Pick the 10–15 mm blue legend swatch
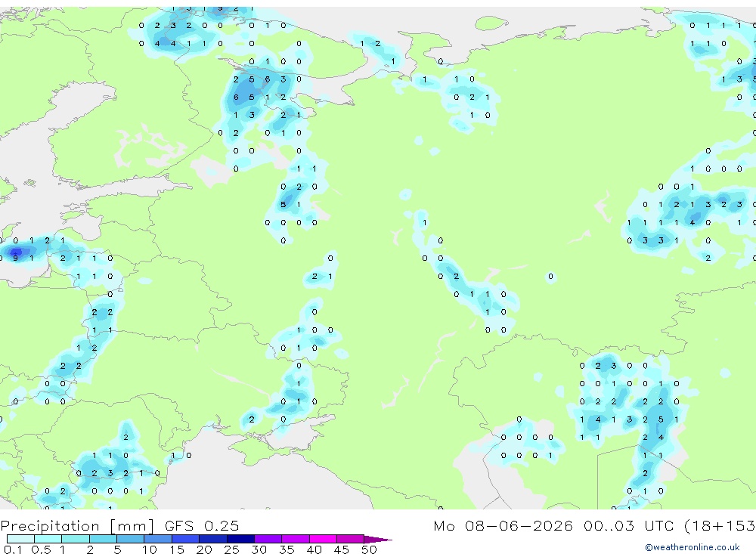The image size is (756, 554). click(158, 539)
